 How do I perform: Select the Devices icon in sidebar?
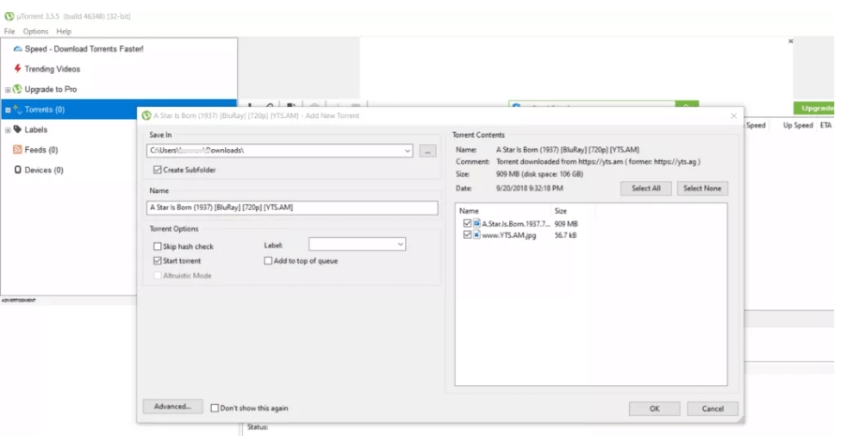[x=18, y=170]
